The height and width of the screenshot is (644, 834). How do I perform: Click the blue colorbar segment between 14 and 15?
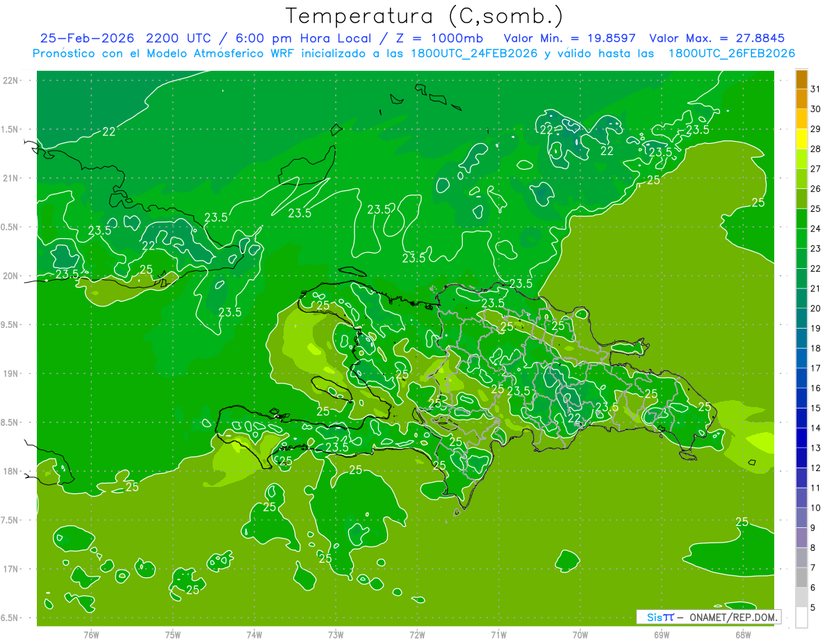[801, 418]
